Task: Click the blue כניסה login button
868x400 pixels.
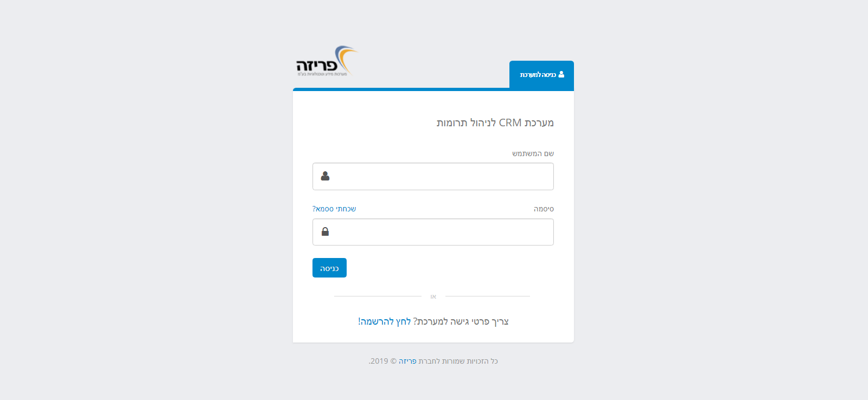Action: pyautogui.click(x=329, y=268)
